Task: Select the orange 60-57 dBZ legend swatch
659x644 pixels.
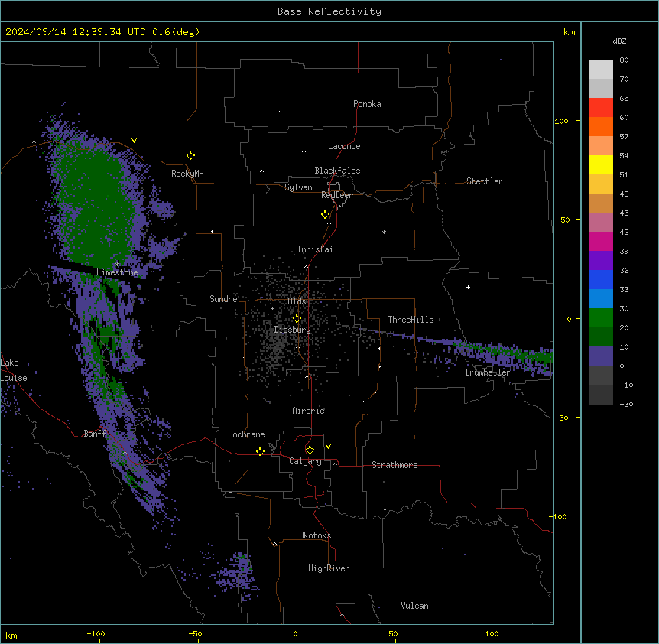Action: point(601,126)
